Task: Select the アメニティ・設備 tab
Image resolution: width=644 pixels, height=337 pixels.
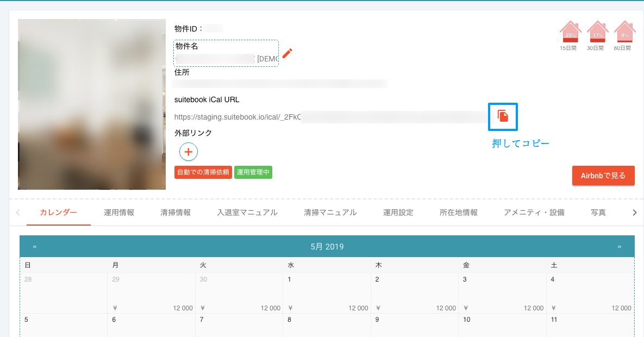Action: [x=534, y=213]
